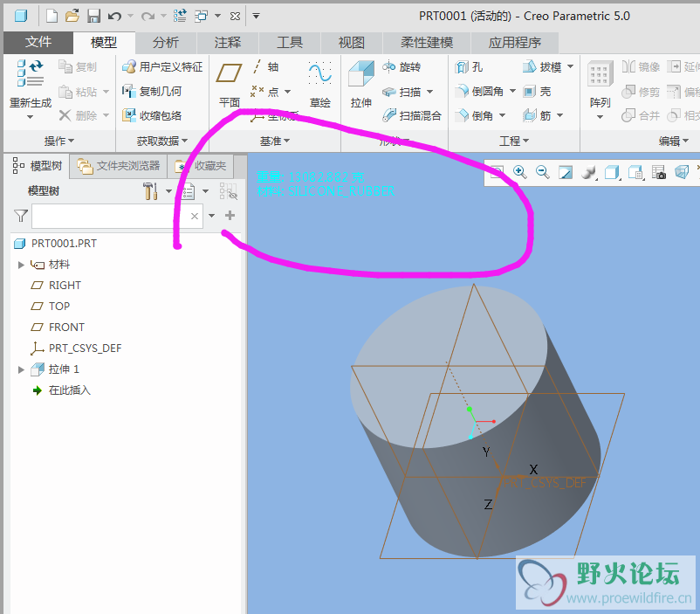The width and height of the screenshot is (700, 614).
Task: Click the close window icon in quick access
Action: click(x=235, y=17)
